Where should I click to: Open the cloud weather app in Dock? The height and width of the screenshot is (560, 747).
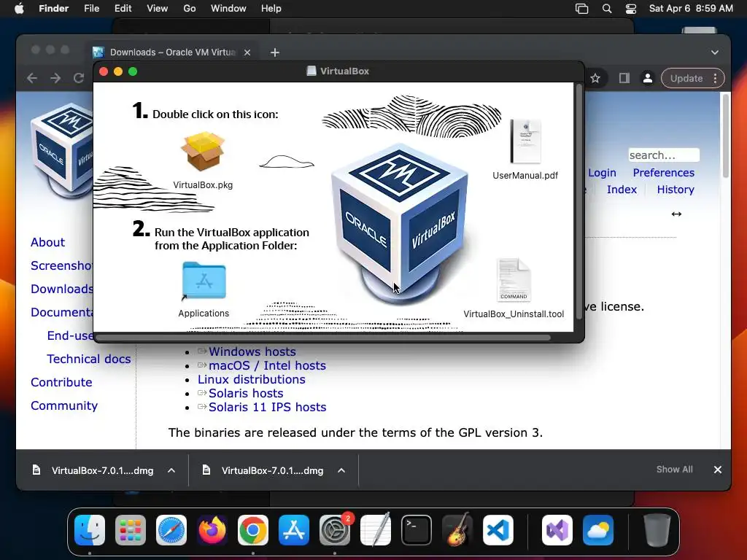pos(598,530)
